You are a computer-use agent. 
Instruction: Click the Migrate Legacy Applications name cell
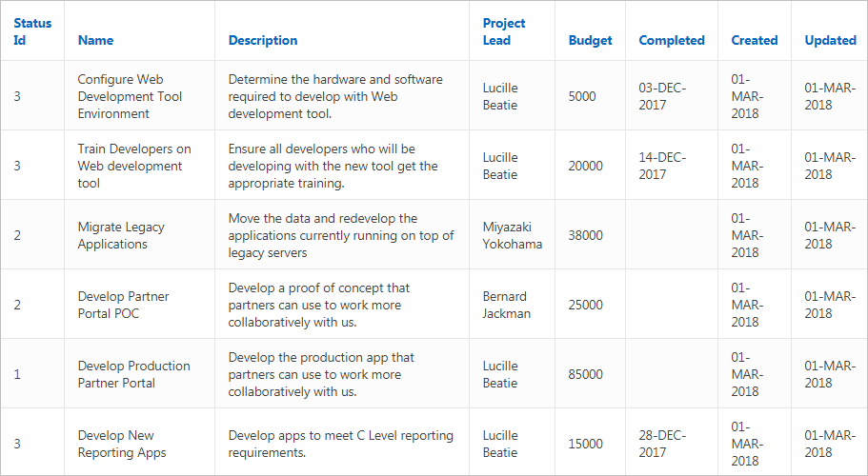pos(121,235)
